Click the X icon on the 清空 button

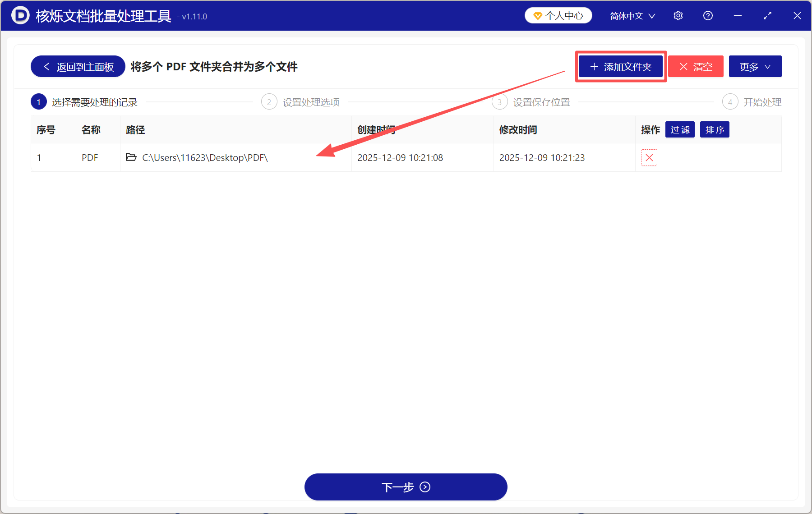coord(684,66)
